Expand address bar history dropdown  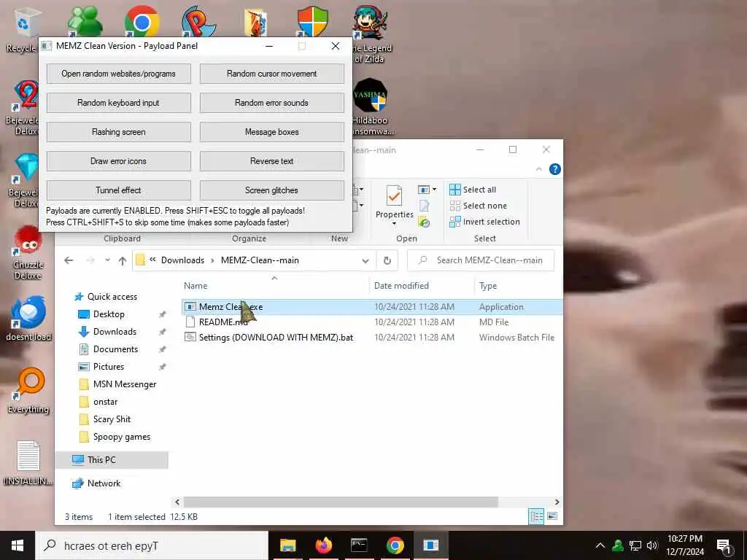(x=365, y=260)
